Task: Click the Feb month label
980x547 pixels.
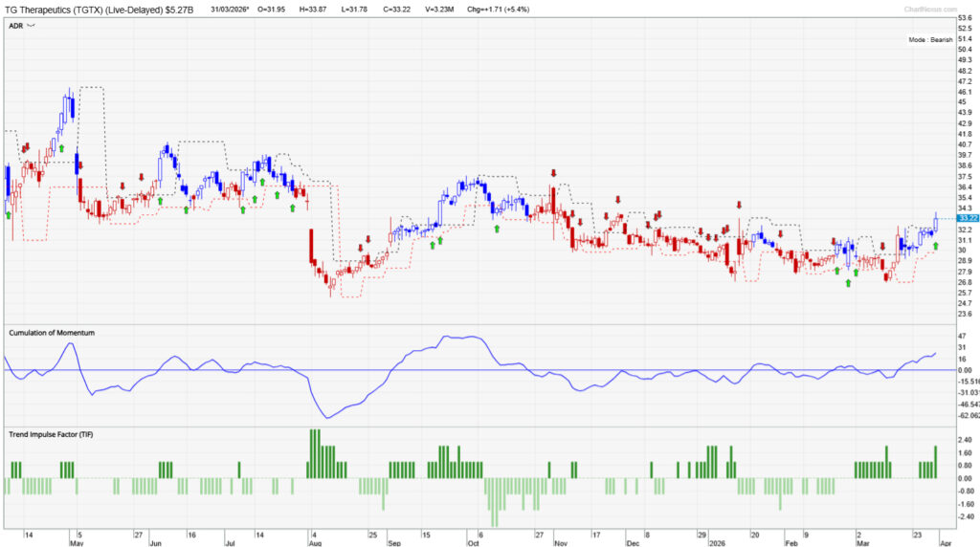Action: (x=791, y=543)
